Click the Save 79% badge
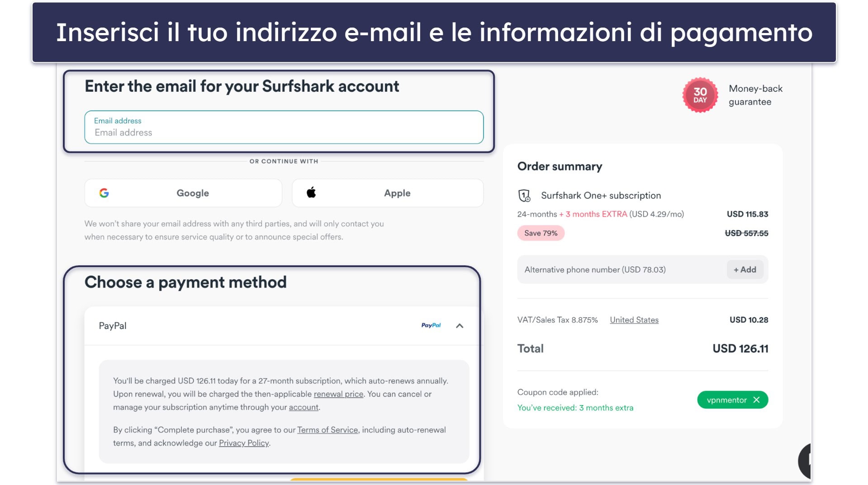Screen dimensions: 868x485 (x=541, y=233)
